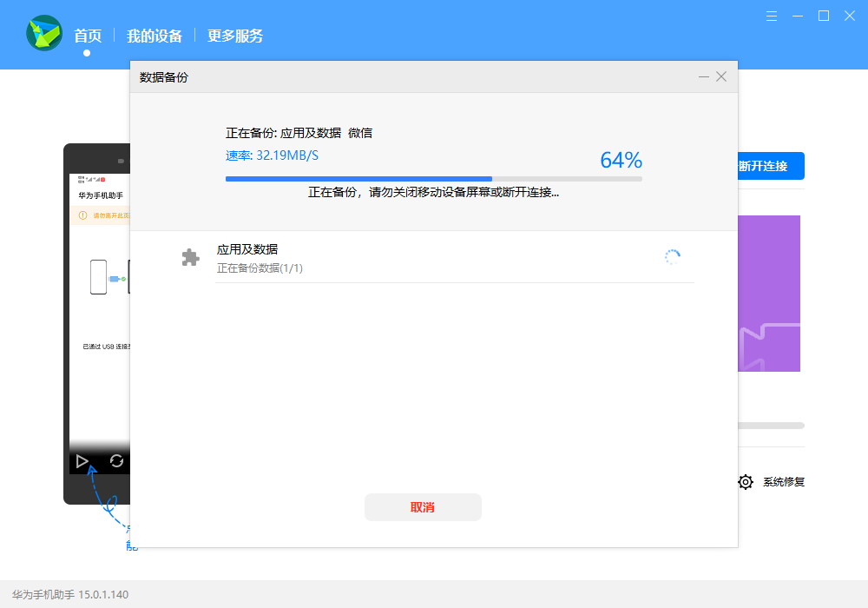Close the main HiSuite window
The height and width of the screenshot is (608, 868).
pyautogui.click(x=850, y=16)
